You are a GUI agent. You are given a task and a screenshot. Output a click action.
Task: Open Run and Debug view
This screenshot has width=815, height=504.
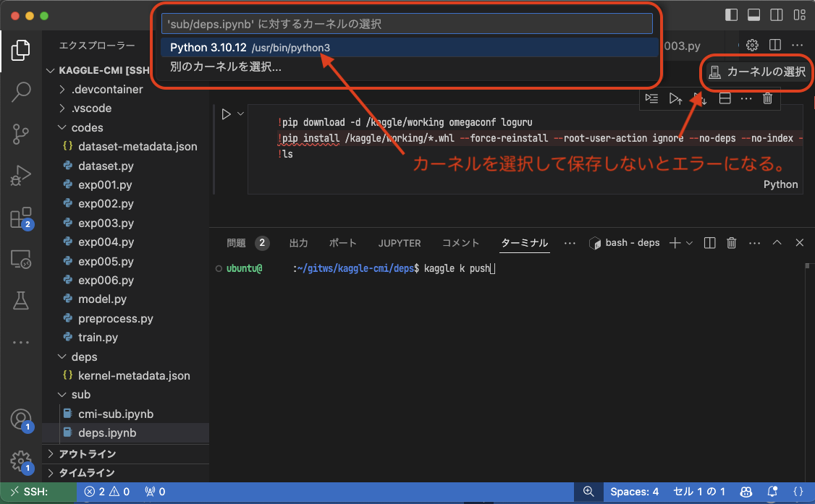click(21, 176)
